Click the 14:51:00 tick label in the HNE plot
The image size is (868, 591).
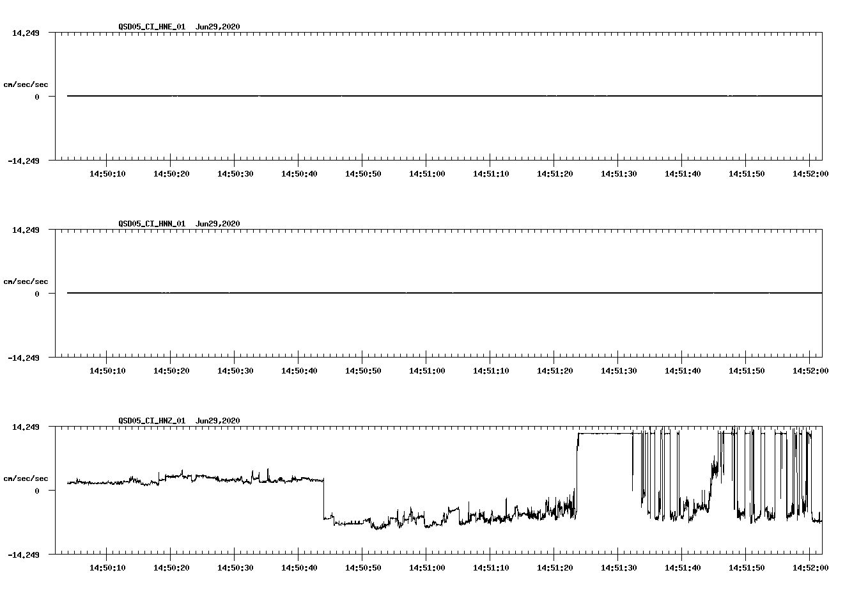[427, 174]
